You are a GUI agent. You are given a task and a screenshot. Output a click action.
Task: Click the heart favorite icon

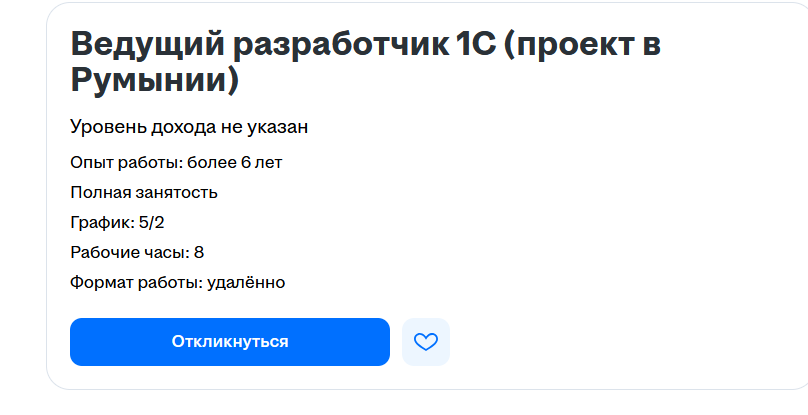pos(426,342)
